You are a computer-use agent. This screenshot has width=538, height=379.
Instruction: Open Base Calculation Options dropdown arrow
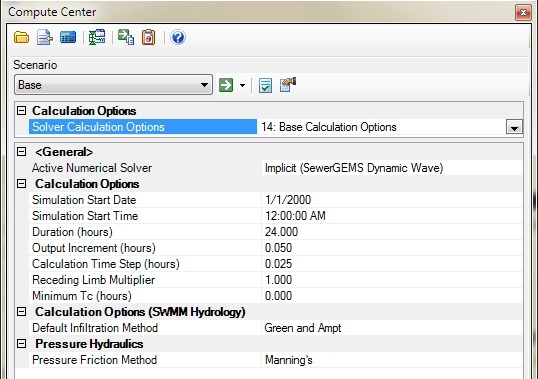514,127
